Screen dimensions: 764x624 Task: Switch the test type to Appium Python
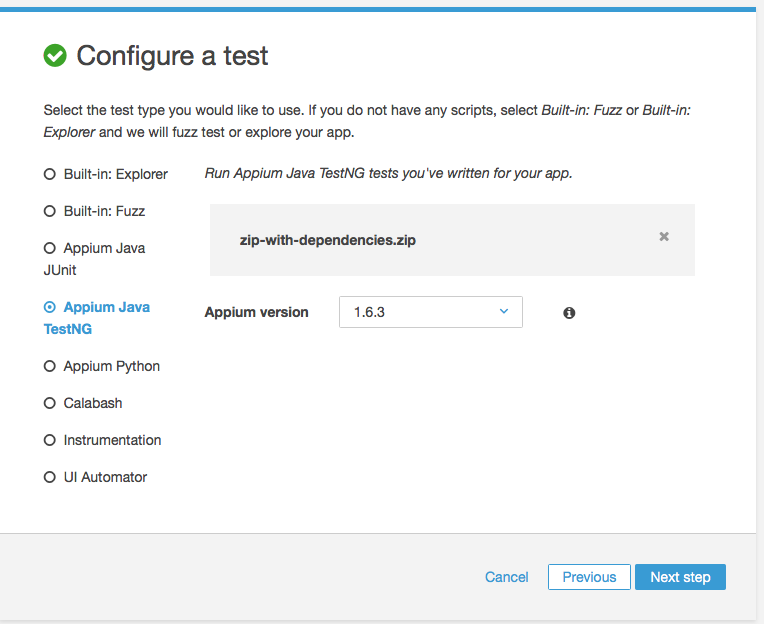coord(50,366)
